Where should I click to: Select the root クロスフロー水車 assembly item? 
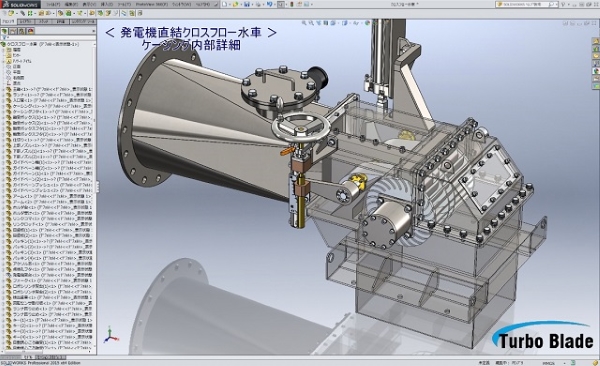42,44
